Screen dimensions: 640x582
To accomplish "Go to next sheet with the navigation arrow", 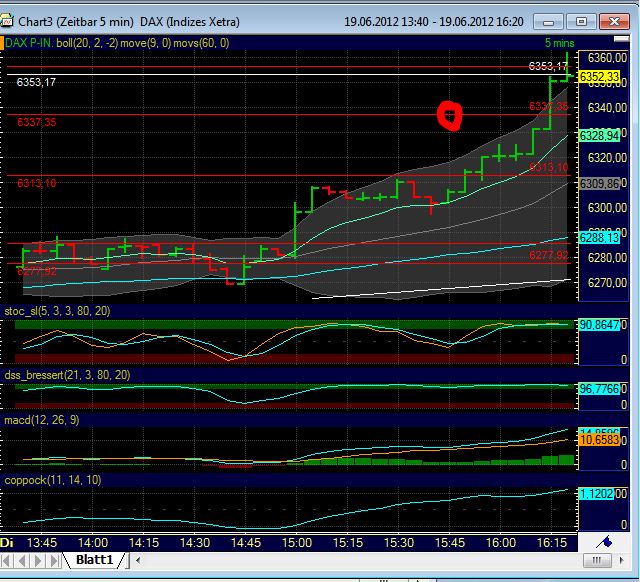I will click(x=38, y=560).
